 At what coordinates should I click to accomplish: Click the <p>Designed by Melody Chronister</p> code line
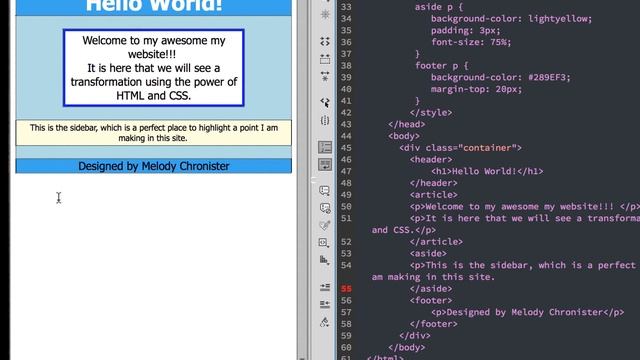pos(527,312)
